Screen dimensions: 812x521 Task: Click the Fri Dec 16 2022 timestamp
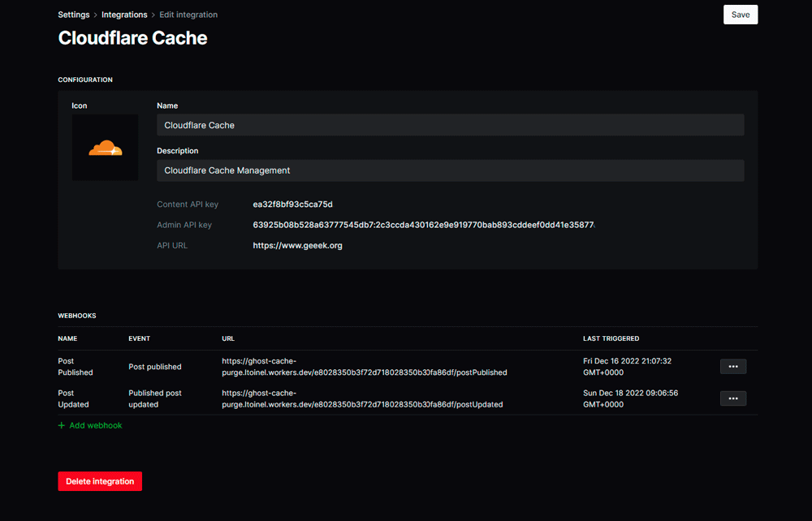click(x=627, y=367)
